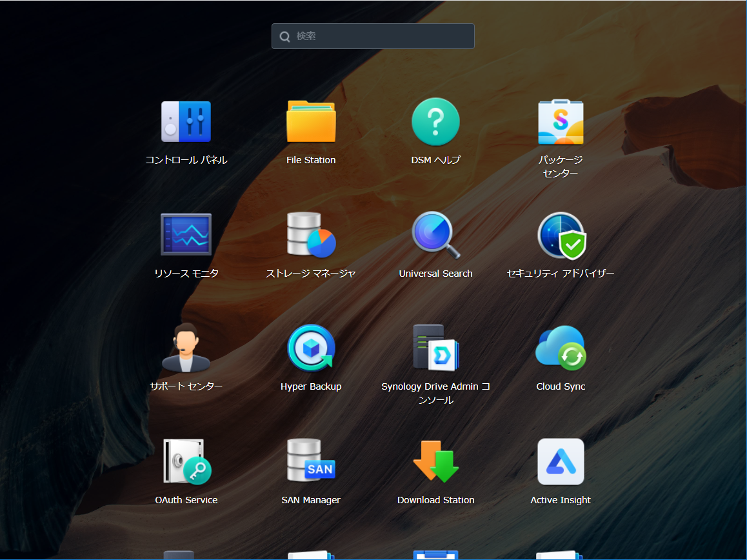Open ストレージ マネージャ
747x560 pixels.
click(311, 234)
